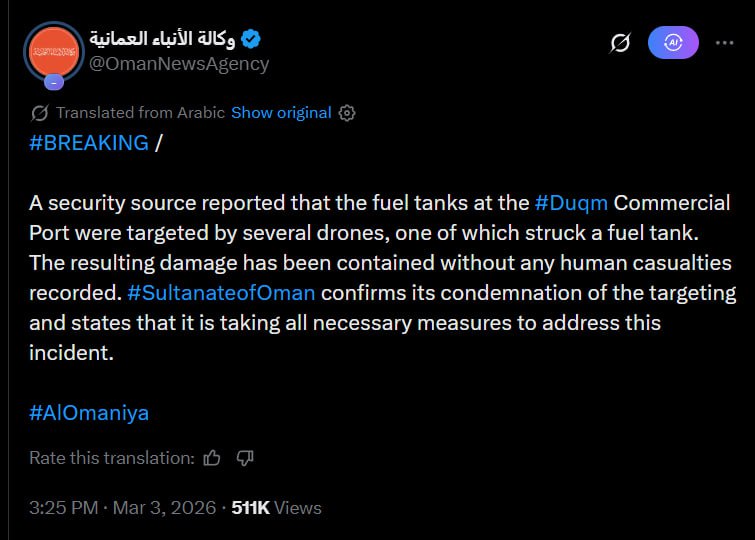Image resolution: width=755 pixels, height=540 pixels.
Task: Click the translation icon beside 'Translated from Arabic'
Action: coord(40,113)
